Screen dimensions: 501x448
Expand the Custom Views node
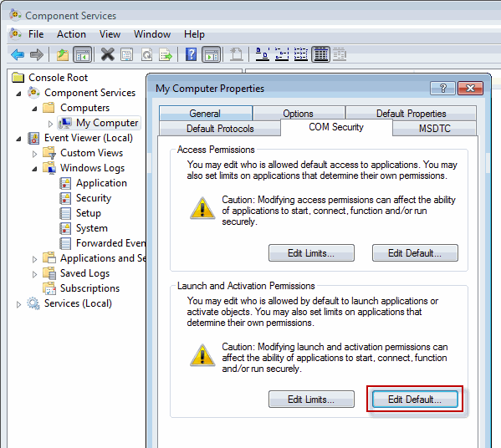coord(34,154)
